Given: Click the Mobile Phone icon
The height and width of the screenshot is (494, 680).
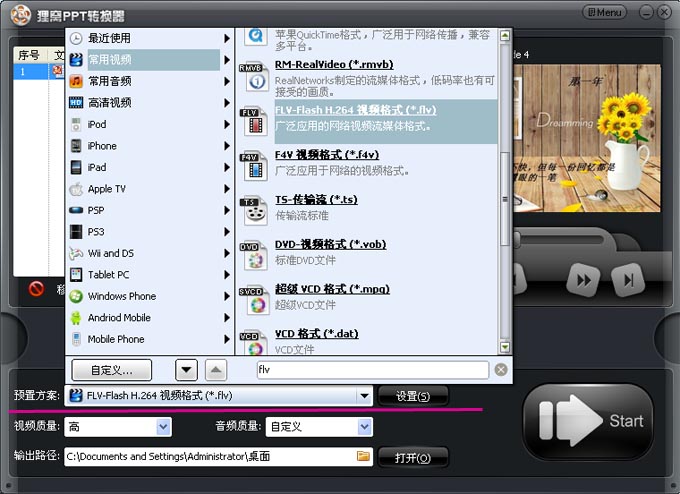Looking at the screenshot, I should click(x=76, y=339).
